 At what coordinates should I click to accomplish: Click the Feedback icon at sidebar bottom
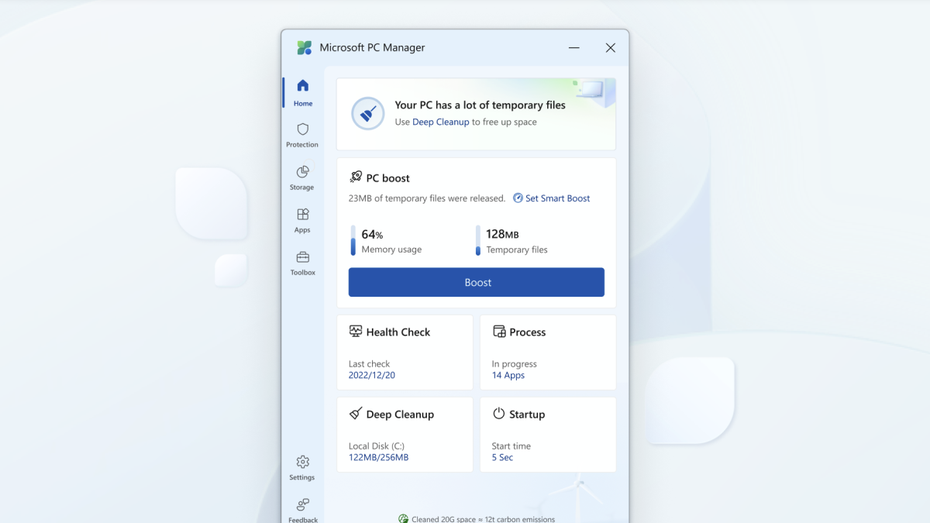302,506
